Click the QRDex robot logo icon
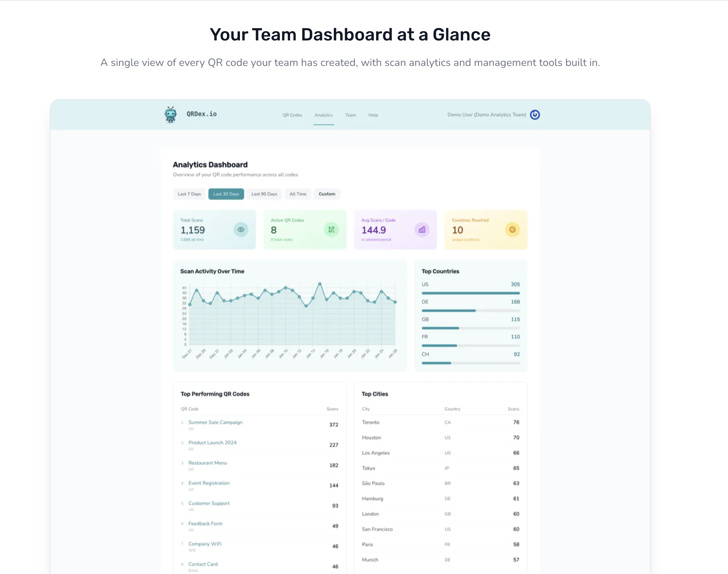 [170, 115]
